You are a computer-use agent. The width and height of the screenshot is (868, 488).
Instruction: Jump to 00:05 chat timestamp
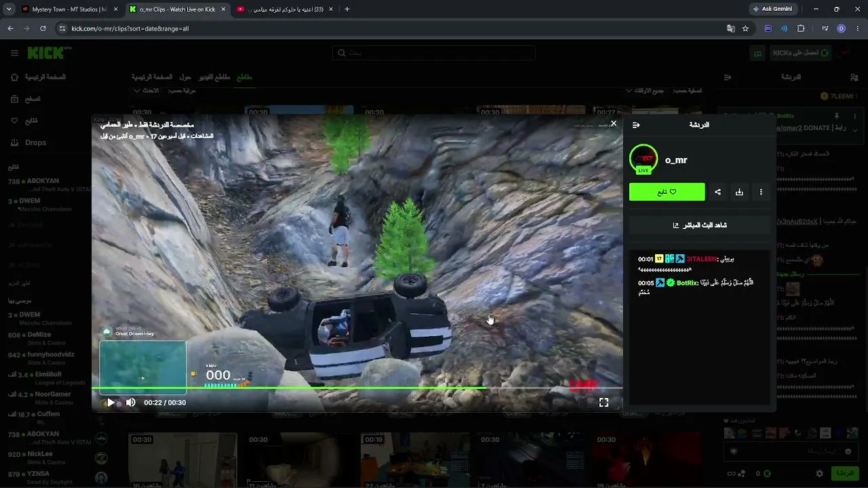pos(646,283)
